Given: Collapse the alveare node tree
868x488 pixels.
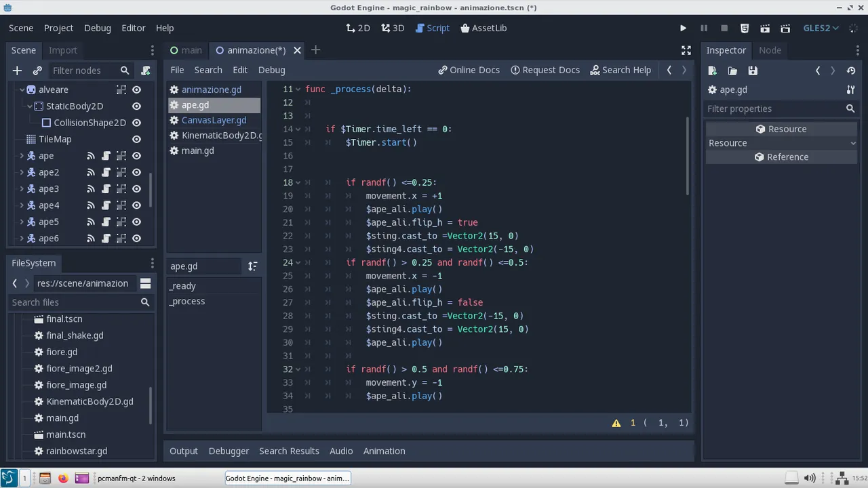Looking at the screenshot, I should click(22, 89).
